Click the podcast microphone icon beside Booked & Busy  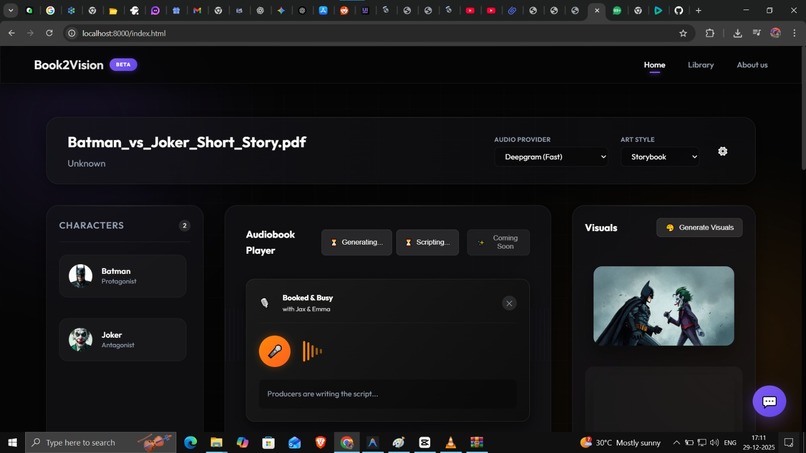click(265, 303)
